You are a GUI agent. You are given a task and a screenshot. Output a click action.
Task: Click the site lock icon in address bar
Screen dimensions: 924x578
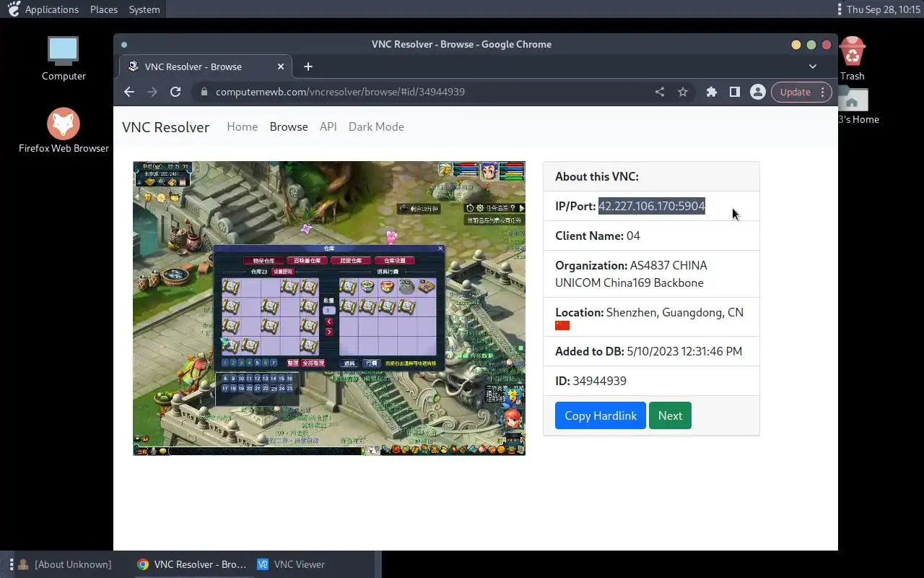(x=204, y=92)
